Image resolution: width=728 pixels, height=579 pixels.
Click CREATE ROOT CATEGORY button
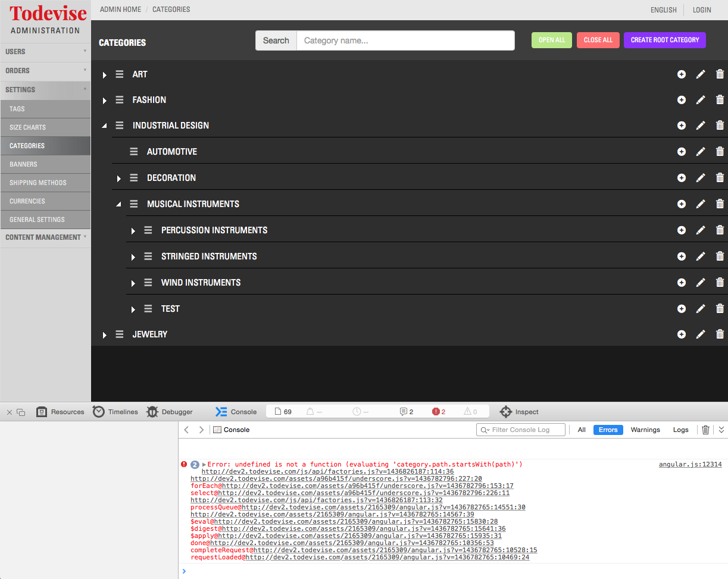(665, 40)
